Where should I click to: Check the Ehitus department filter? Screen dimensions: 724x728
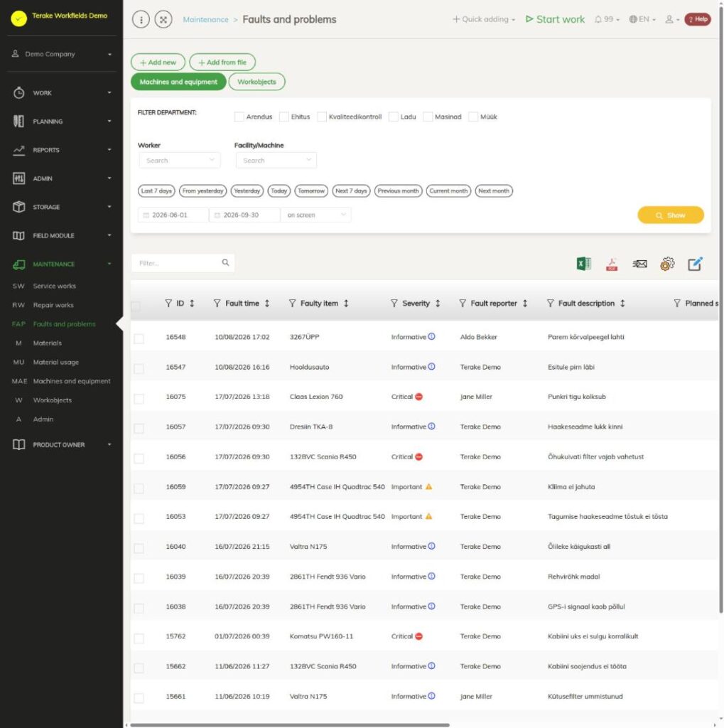click(x=283, y=117)
